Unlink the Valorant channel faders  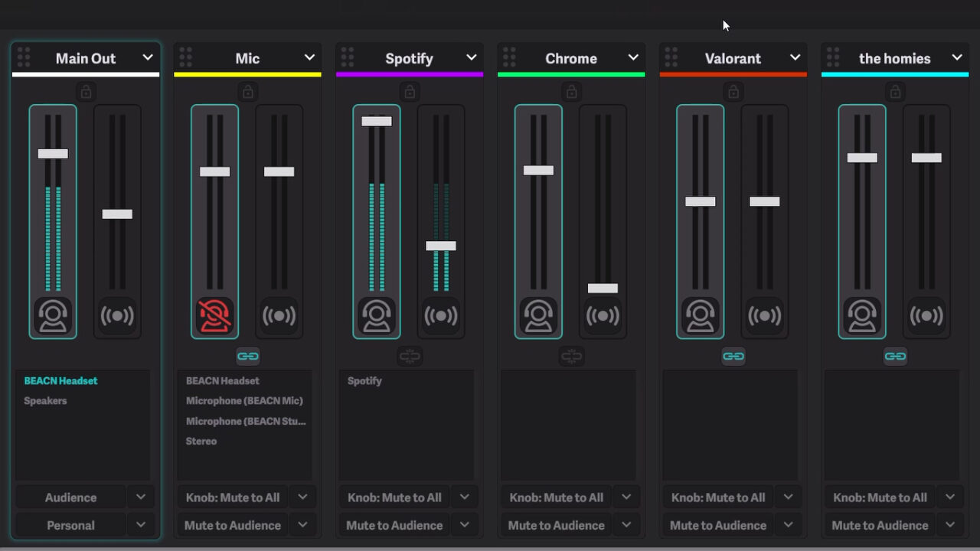click(x=733, y=356)
